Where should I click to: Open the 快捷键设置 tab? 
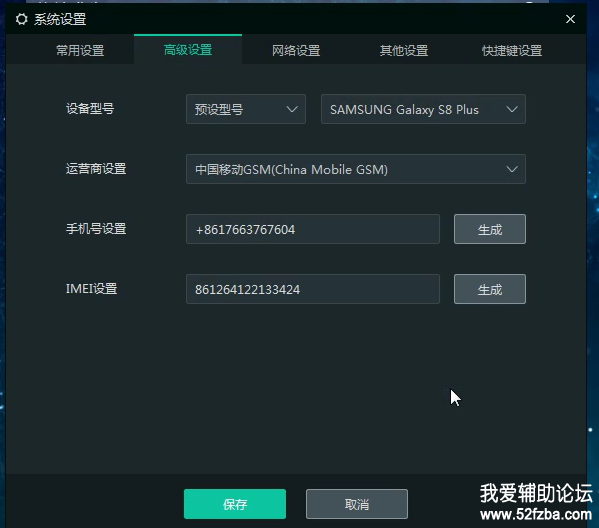pos(512,50)
